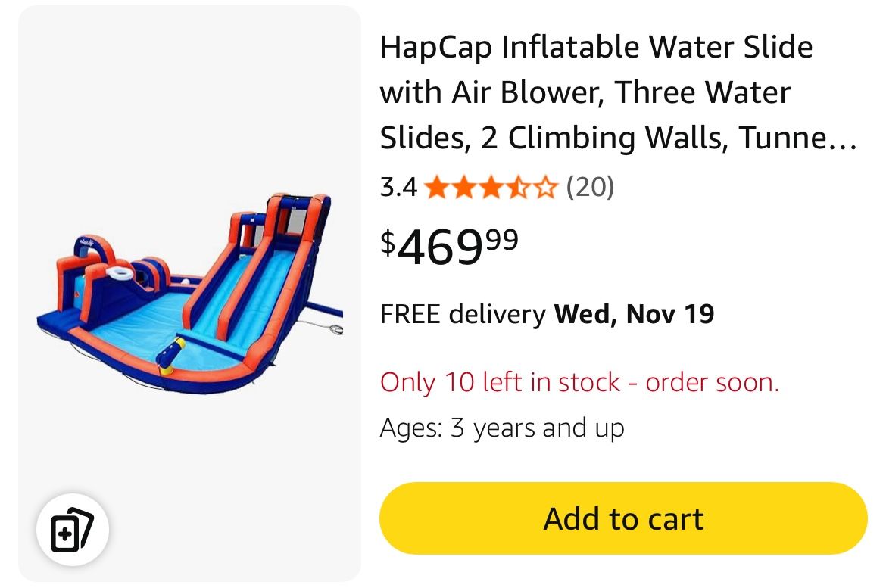The height and width of the screenshot is (588, 886).
Task: Click the star rating row to see breakdown
Action: pos(489,187)
